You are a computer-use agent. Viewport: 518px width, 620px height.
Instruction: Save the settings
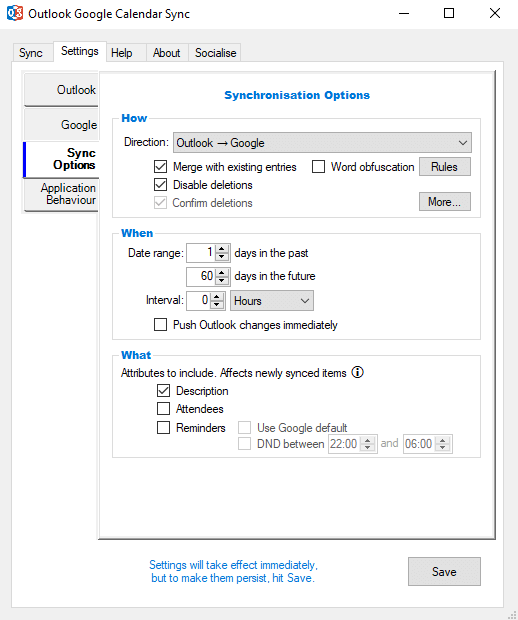(444, 571)
